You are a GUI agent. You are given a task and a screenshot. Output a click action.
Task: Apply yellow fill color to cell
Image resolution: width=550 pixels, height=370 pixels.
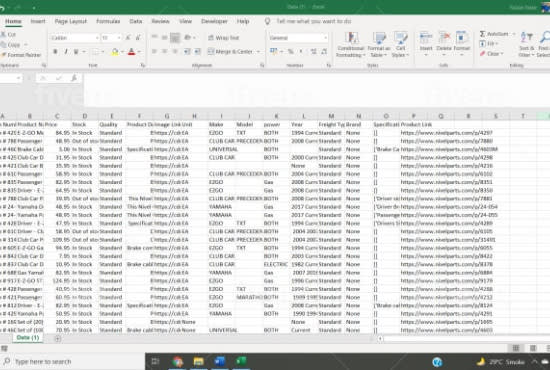tap(115, 52)
